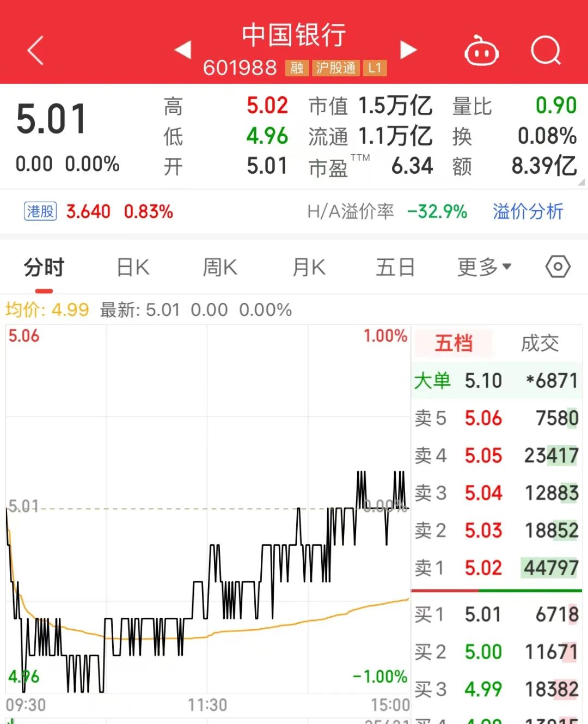
Task: Tap the intraday price chart
Action: pyautogui.click(x=207, y=509)
